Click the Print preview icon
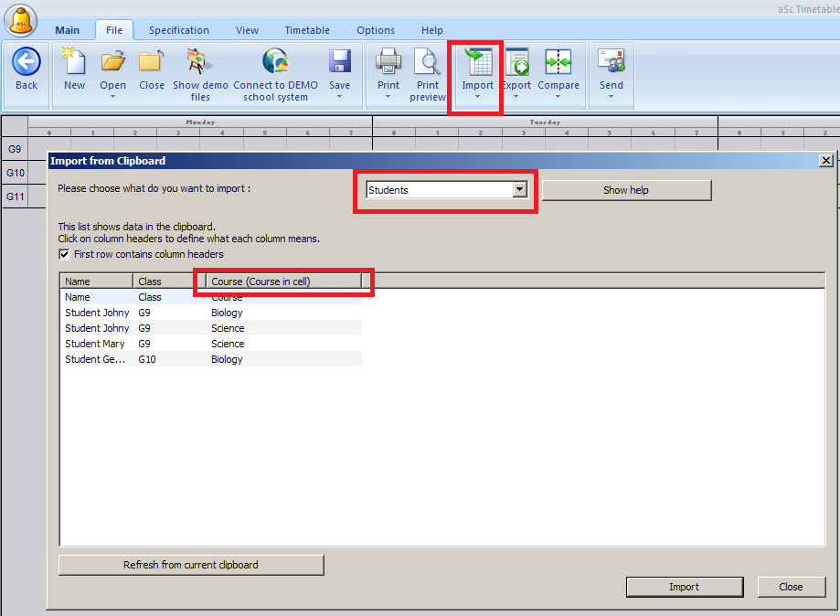Image resolution: width=840 pixels, height=616 pixels. 428,62
